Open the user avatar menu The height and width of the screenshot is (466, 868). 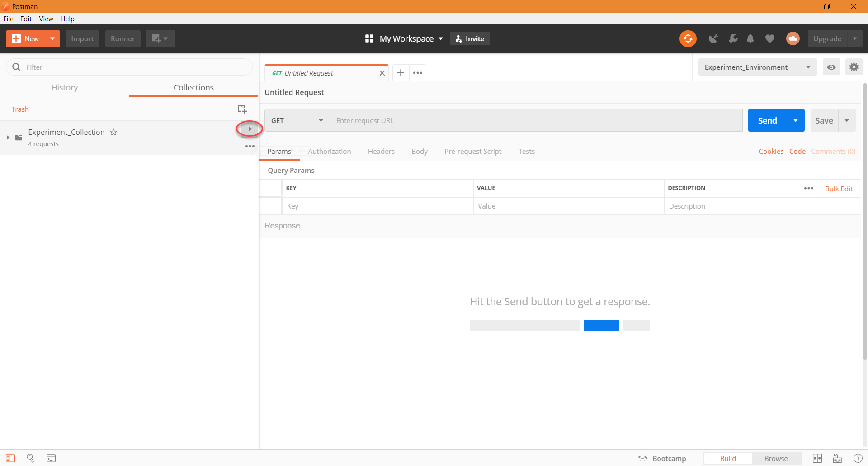pos(793,38)
